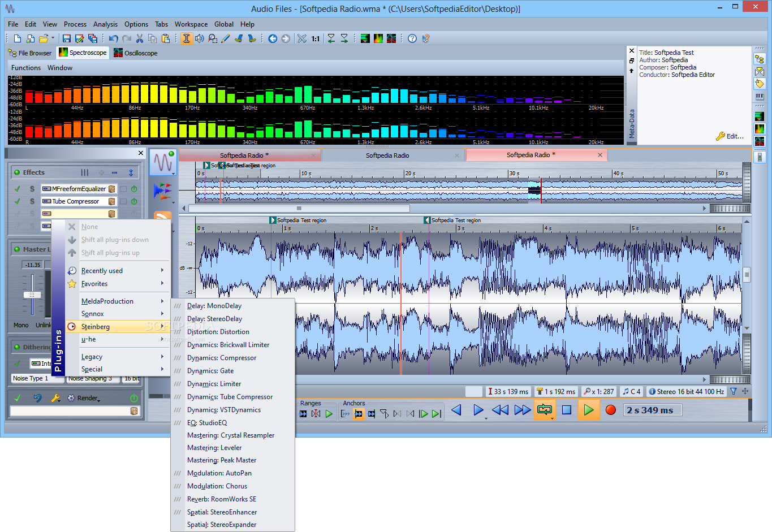Click the Edit... metadata link

pyautogui.click(x=730, y=136)
